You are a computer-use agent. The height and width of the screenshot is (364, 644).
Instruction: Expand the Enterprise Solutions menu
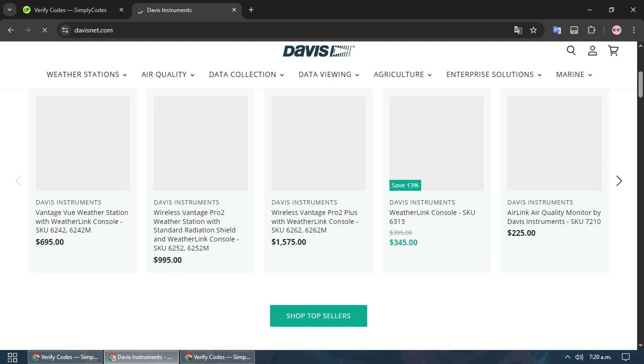tap(494, 75)
